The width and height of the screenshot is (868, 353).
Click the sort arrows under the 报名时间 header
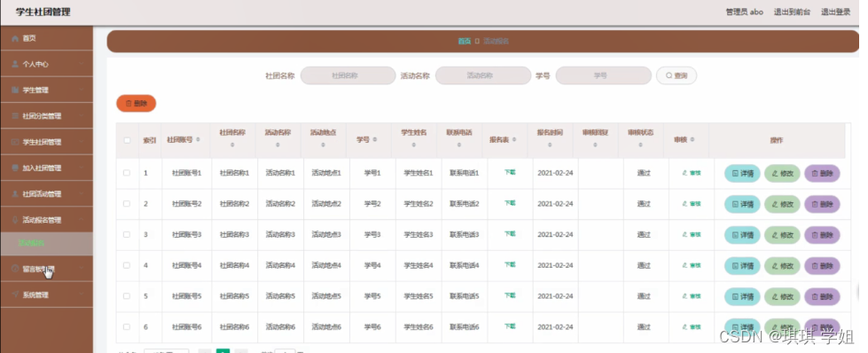click(550, 145)
